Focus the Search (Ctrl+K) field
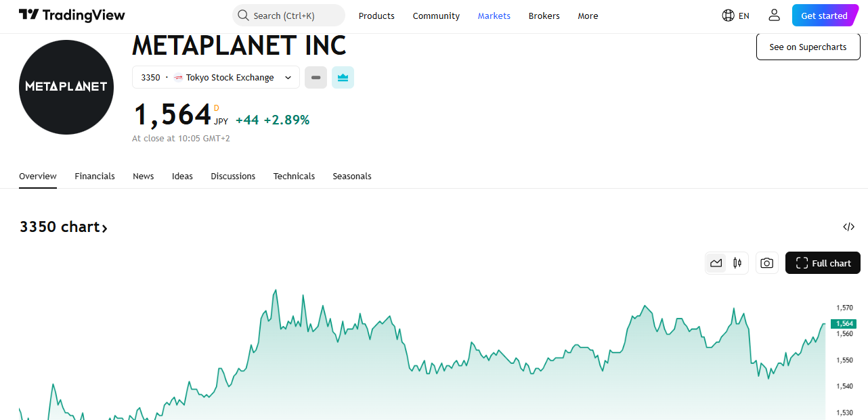The width and height of the screenshot is (868, 420). (288, 16)
